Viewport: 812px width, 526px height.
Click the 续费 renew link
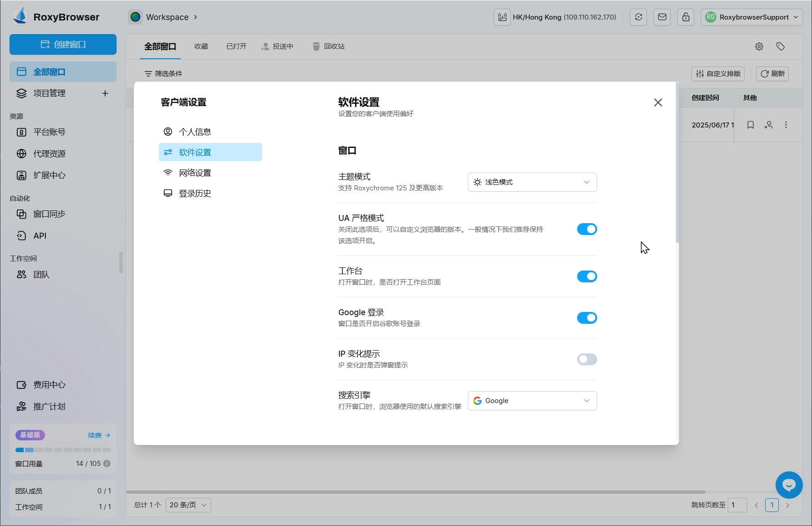coord(99,435)
